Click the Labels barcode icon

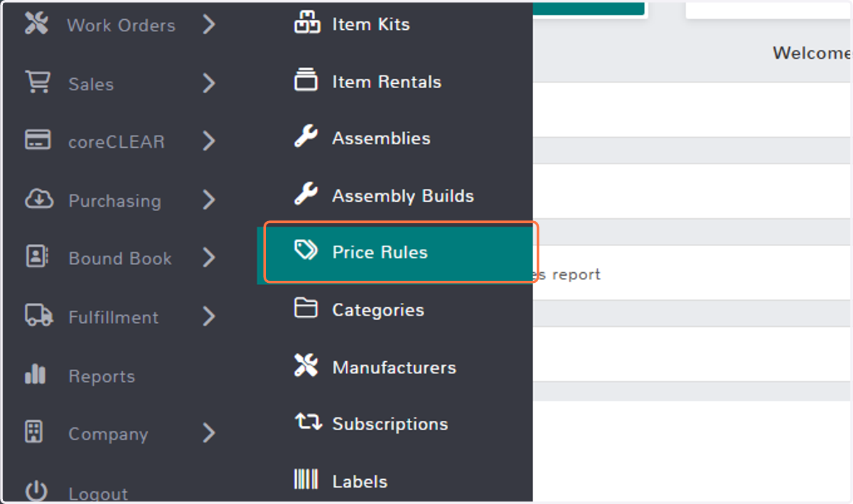pyautogui.click(x=306, y=480)
